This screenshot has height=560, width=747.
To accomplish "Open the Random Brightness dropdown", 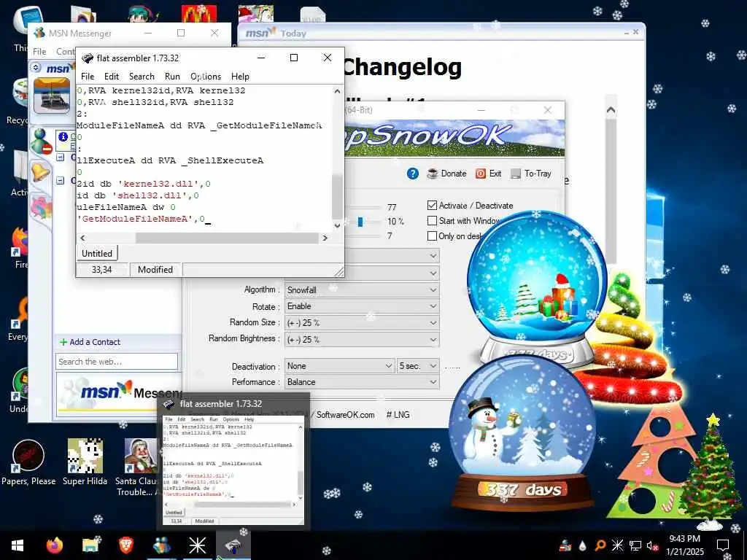I will pos(362,339).
